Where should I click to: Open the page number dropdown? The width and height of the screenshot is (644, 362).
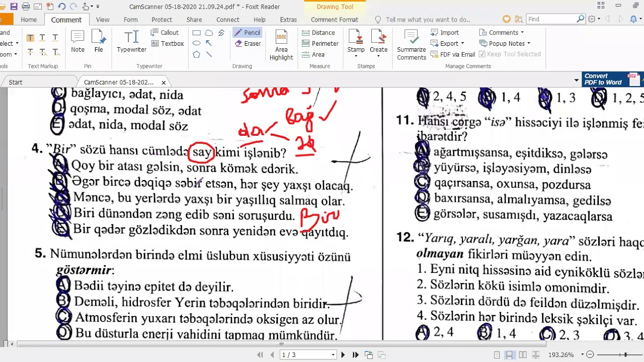(333, 355)
